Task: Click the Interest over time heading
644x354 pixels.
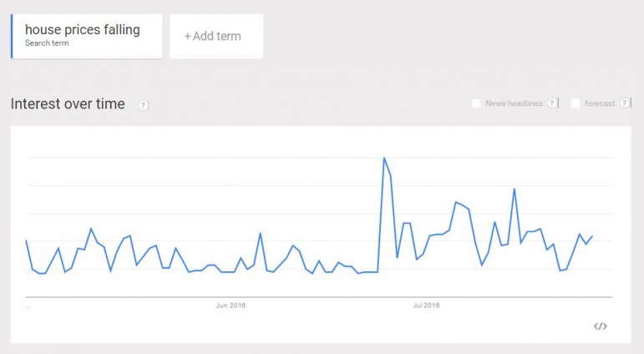Action: [x=68, y=104]
